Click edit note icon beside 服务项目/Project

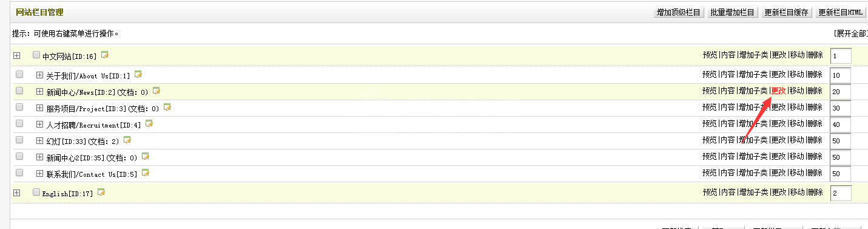167,108
